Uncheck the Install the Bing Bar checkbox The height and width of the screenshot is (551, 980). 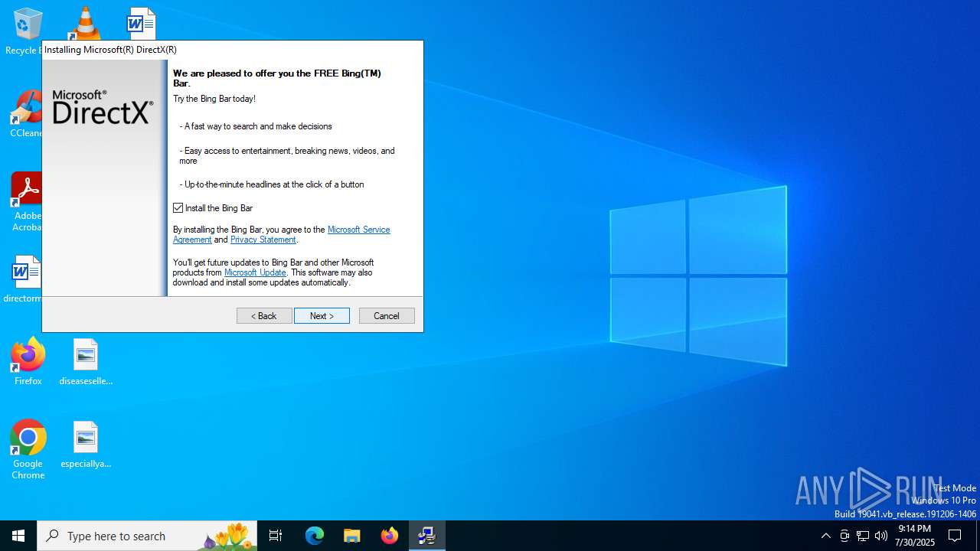tap(178, 208)
